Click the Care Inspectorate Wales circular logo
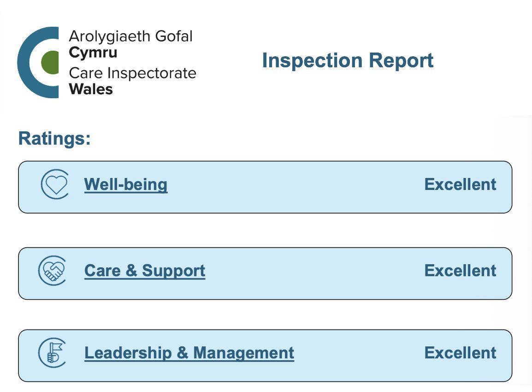532x392 pixels. (x=38, y=62)
